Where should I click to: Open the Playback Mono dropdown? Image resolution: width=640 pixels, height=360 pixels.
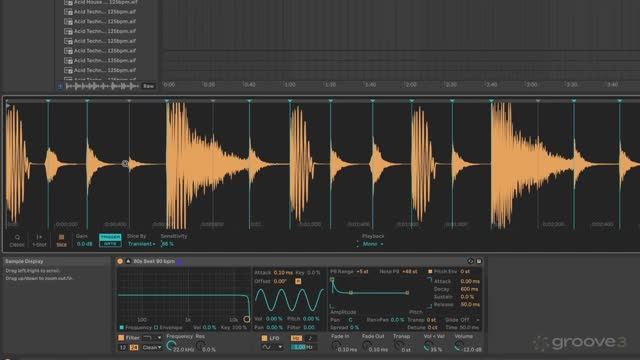click(x=373, y=244)
